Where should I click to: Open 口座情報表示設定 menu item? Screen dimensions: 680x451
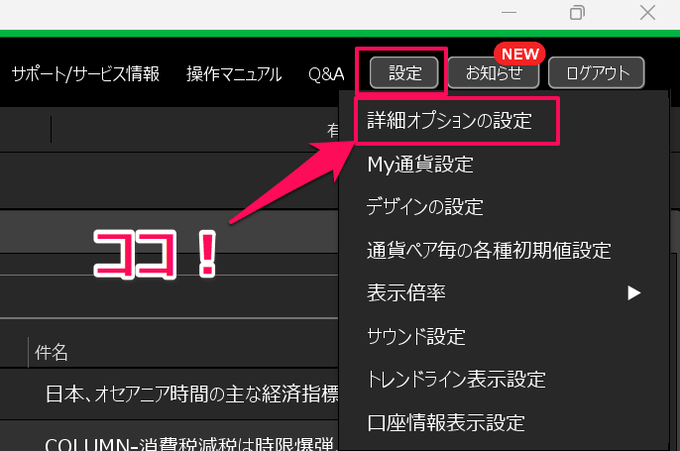pos(446,423)
